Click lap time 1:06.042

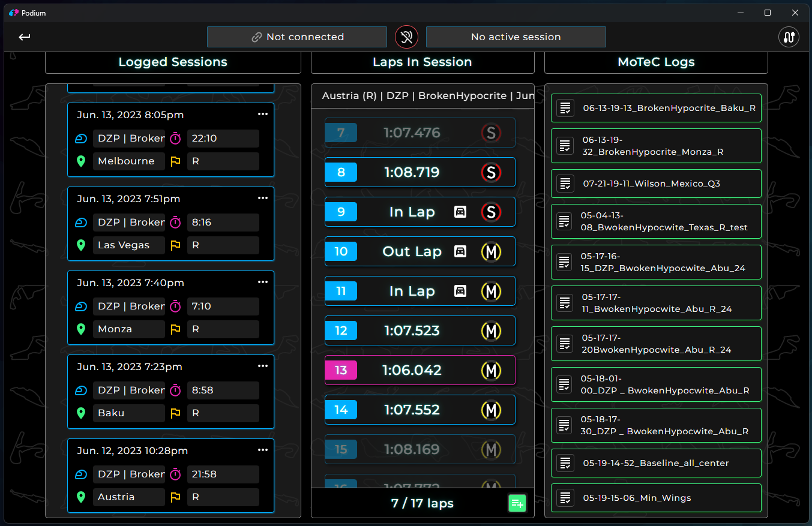412,370
